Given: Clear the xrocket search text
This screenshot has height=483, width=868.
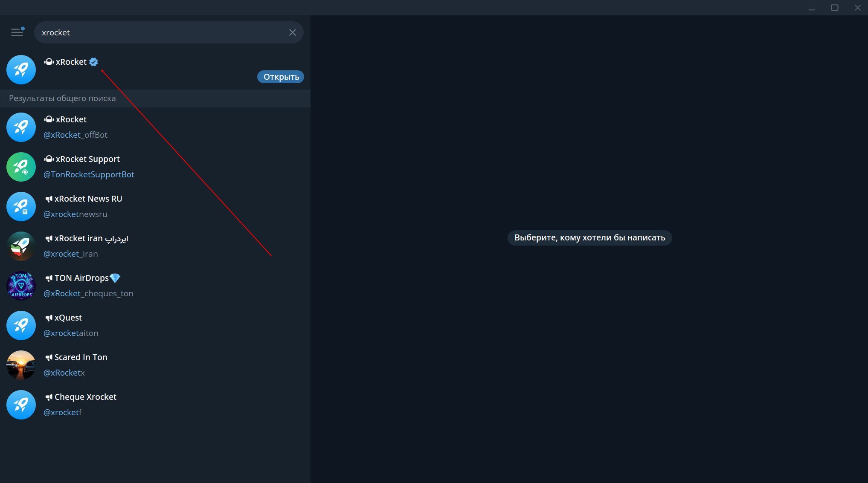Looking at the screenshot, I should pos(292,32).
